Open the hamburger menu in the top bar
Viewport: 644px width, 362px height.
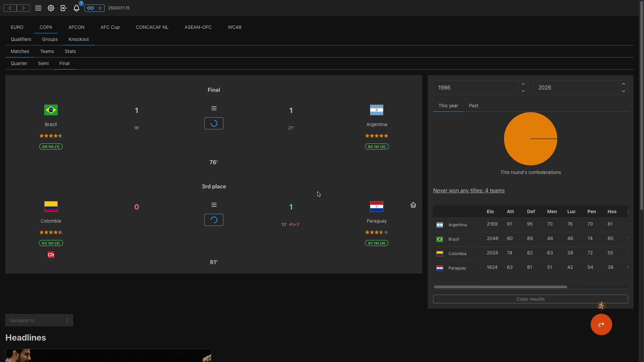(38, 8)
